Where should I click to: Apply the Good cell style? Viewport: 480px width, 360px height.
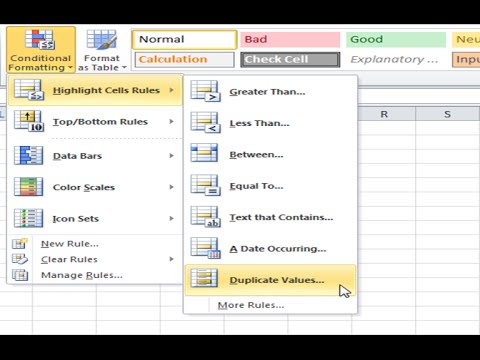[x=396, y=39]
